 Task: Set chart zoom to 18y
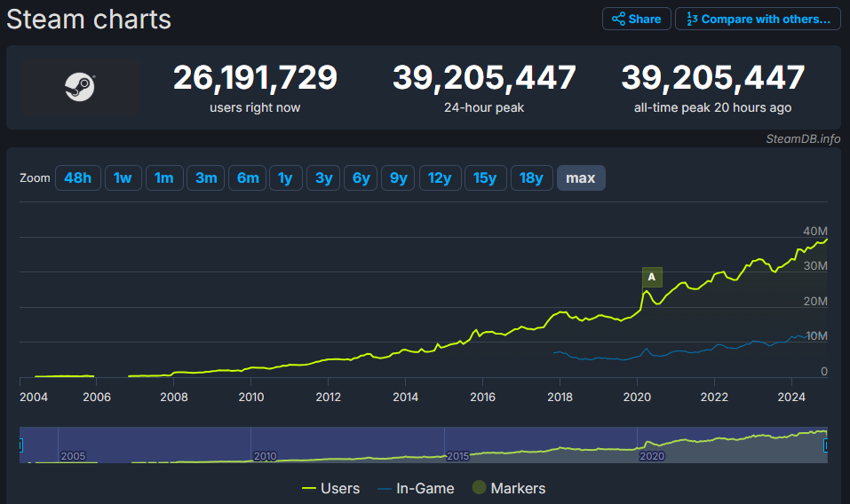coord(531,178)
